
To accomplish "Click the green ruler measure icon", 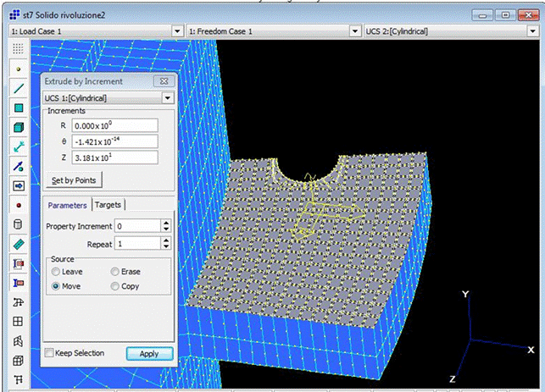I will click(x=18, y=244).
